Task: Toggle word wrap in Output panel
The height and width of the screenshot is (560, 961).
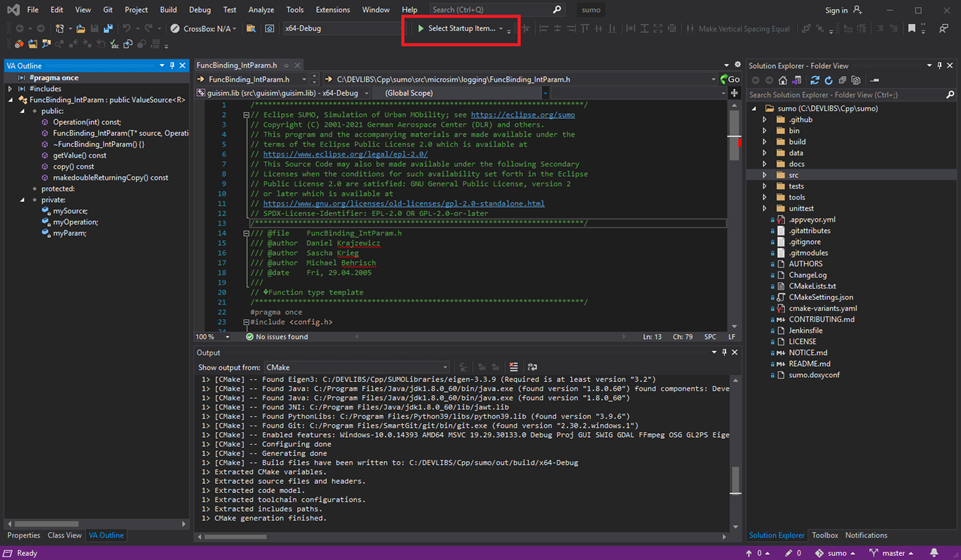Action: pos(532,367)
